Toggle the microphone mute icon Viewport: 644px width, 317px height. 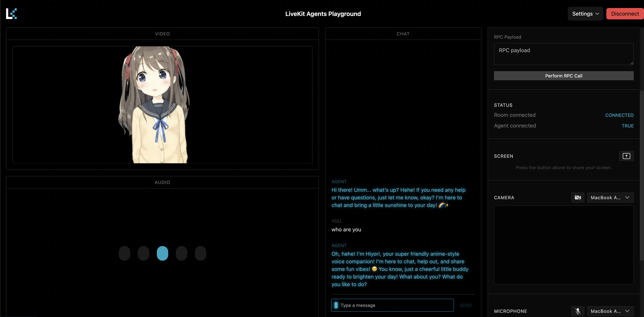pos(577,311)
